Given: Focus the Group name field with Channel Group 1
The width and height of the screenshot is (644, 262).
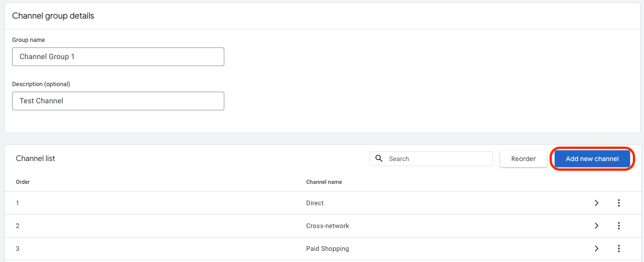Looking at the screenshot, I should [118, 57].
